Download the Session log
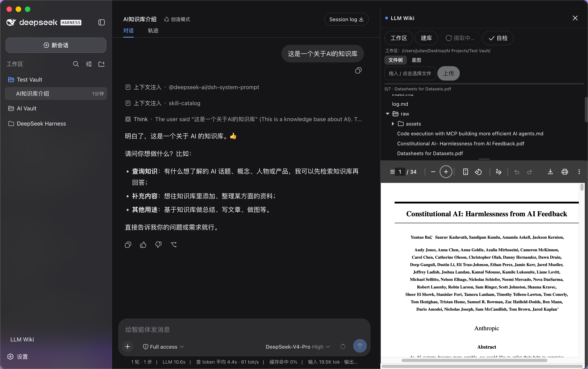The image size is (588, 369). tap(346, 19)
